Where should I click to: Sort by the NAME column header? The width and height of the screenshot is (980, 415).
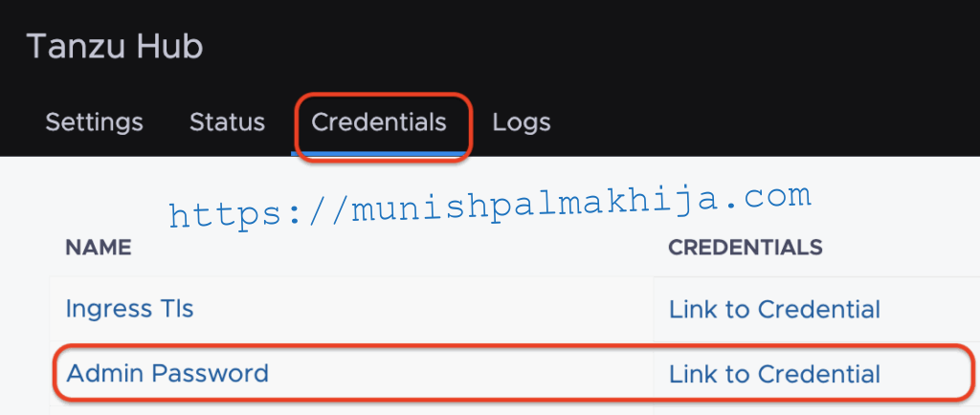click(99, 248)
